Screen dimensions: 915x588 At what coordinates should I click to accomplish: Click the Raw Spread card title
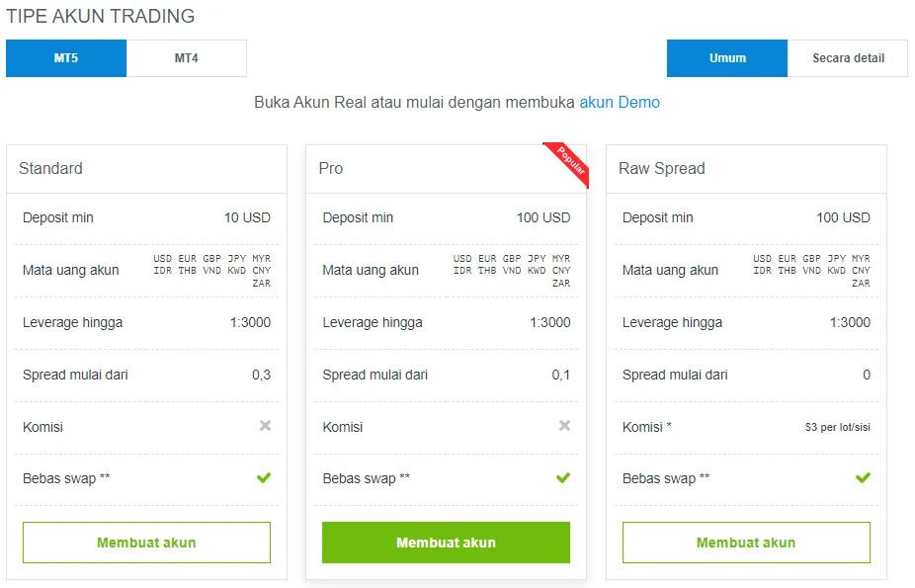tap(662, 169)
